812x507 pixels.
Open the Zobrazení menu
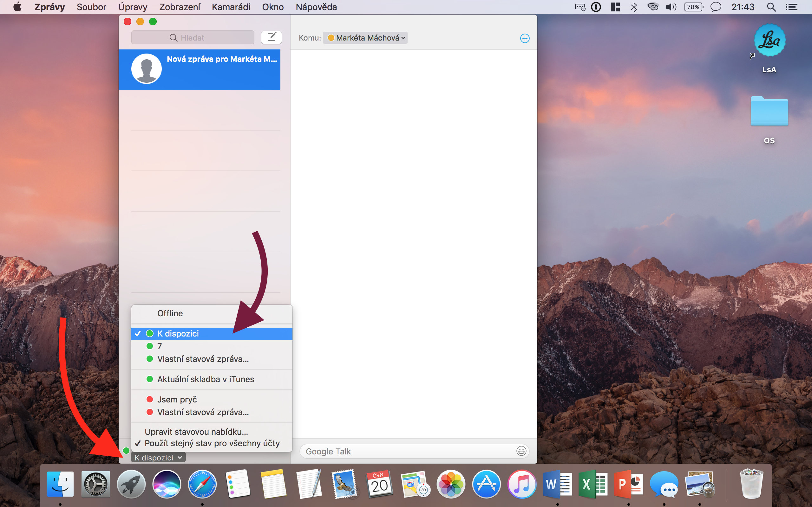[180, 7]
